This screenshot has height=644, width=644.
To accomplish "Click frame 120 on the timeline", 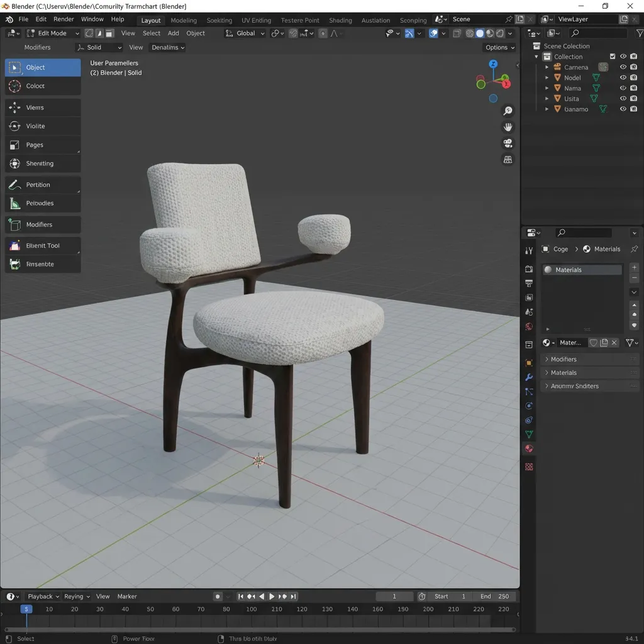I will pyautogui.click(x=302, y=609).
